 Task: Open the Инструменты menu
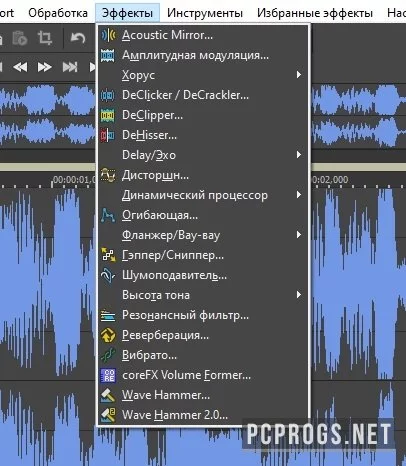205,13
